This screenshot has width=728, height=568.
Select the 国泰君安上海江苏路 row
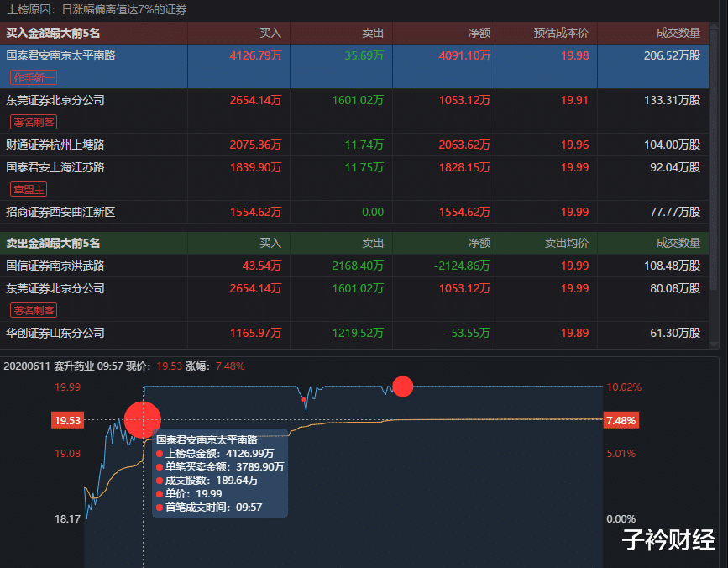tap(354, 178)
